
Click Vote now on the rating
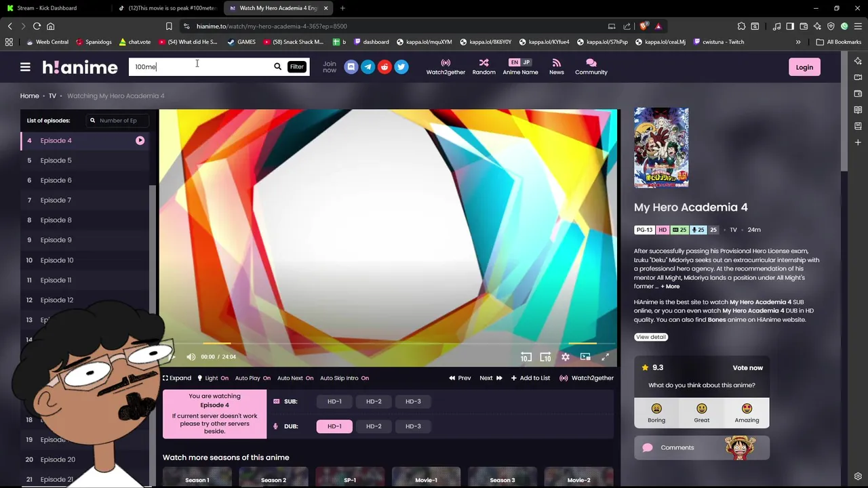pos(747,367)
